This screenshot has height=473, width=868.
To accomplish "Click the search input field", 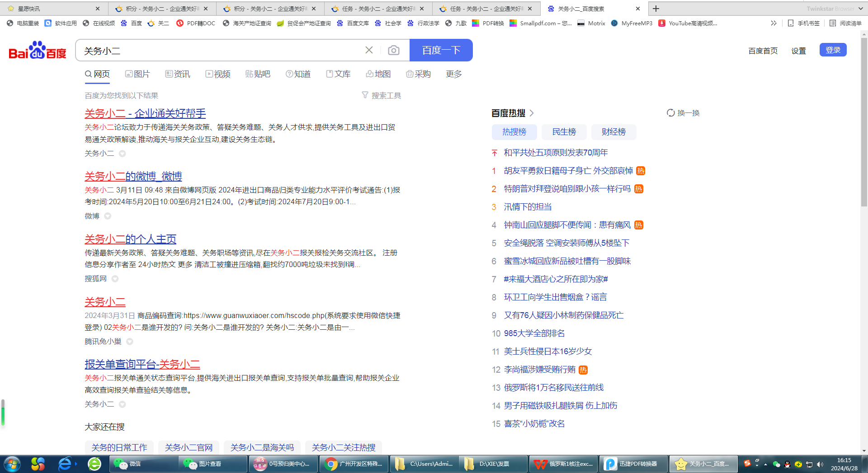I will [x=222, y=50].
